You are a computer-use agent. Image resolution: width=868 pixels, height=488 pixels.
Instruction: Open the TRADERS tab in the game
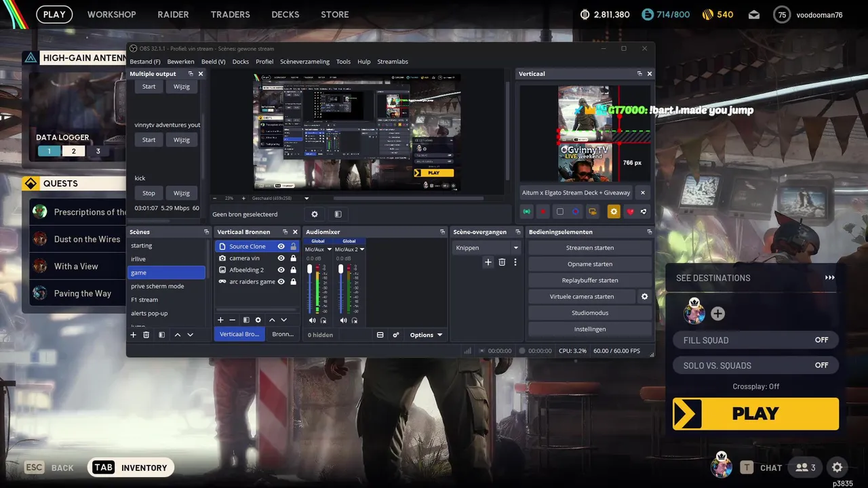pos(230,14)
